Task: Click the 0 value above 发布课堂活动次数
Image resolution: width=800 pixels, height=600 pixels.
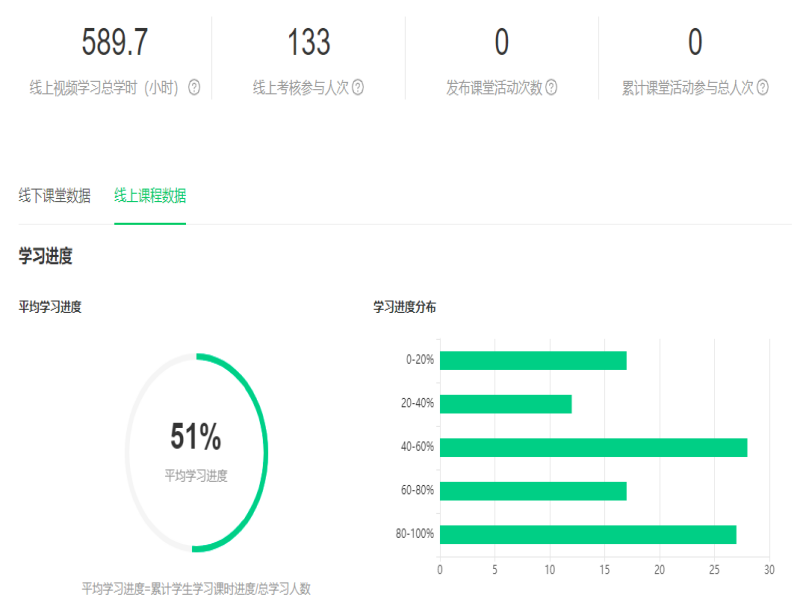Action: point(502,42)
